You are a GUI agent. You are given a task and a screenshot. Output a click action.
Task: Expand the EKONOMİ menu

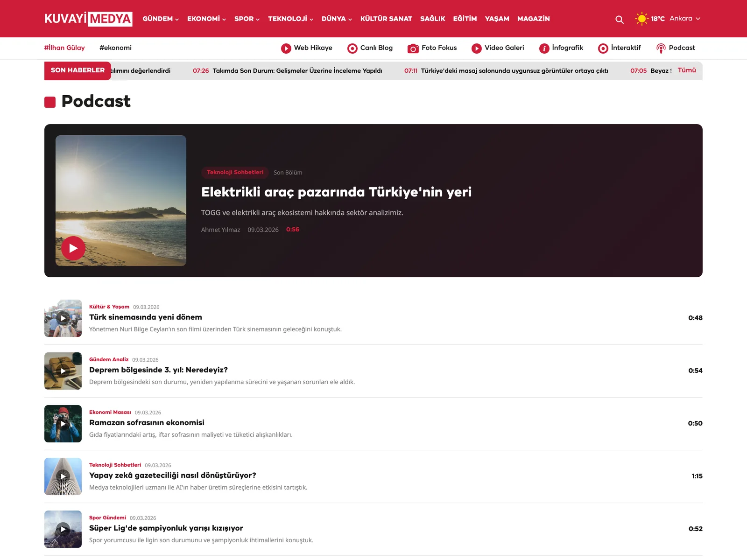[x=206, y=19]
